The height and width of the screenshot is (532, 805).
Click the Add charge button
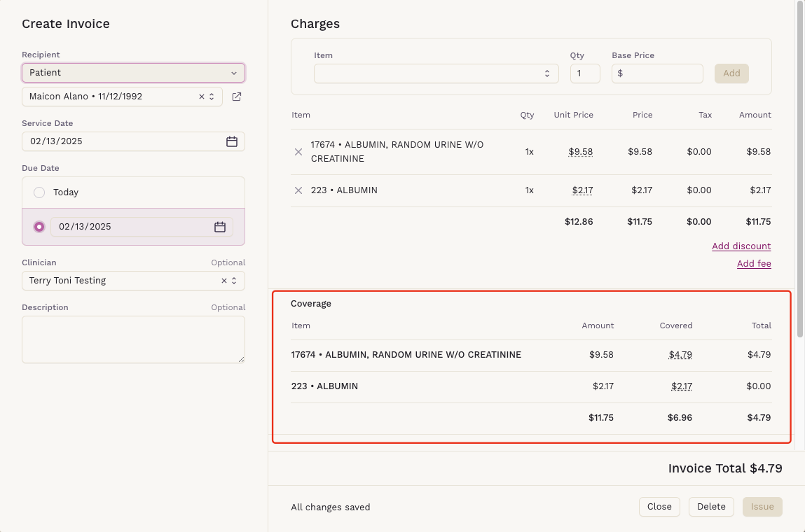pyautogui.click(x=731, y=73)
